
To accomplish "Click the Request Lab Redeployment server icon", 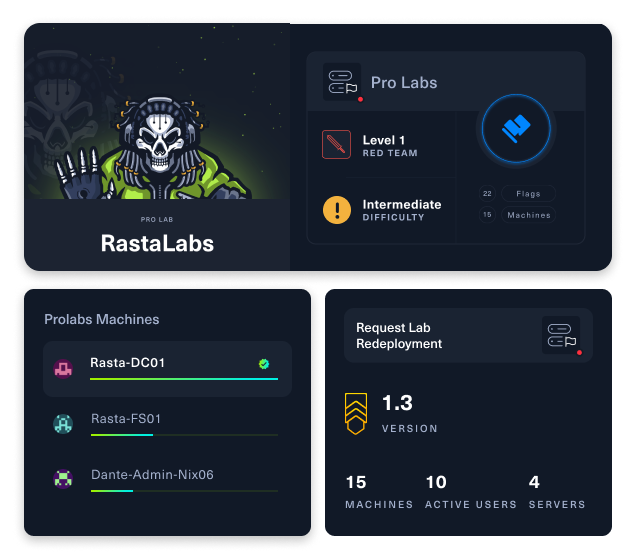I will tap(562, 335).
